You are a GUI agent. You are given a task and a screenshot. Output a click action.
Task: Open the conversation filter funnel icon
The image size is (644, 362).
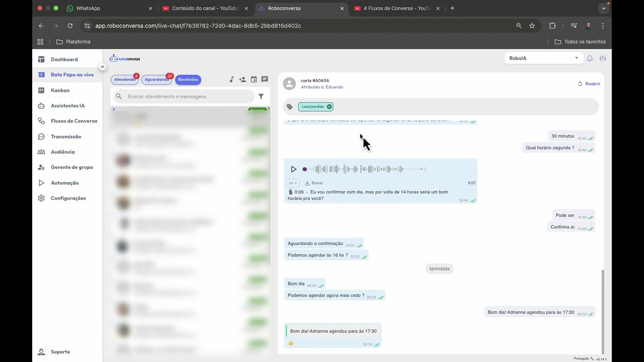[261, 97]
